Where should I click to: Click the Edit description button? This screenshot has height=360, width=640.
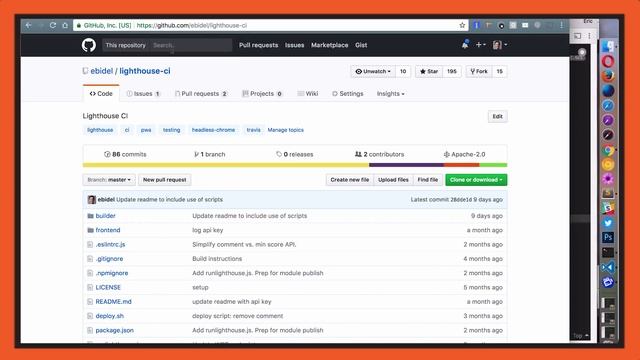point(498,116)
